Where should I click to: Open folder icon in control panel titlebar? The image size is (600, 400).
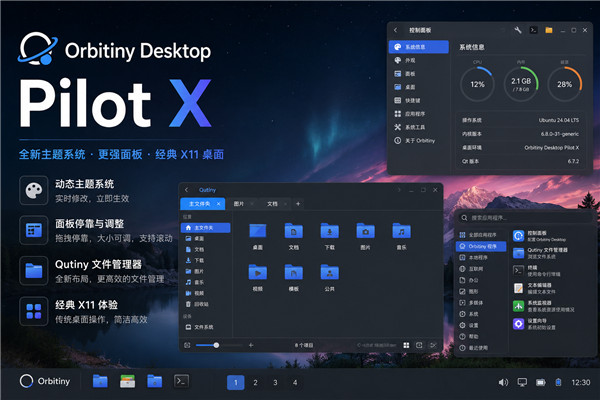point(549,30)
